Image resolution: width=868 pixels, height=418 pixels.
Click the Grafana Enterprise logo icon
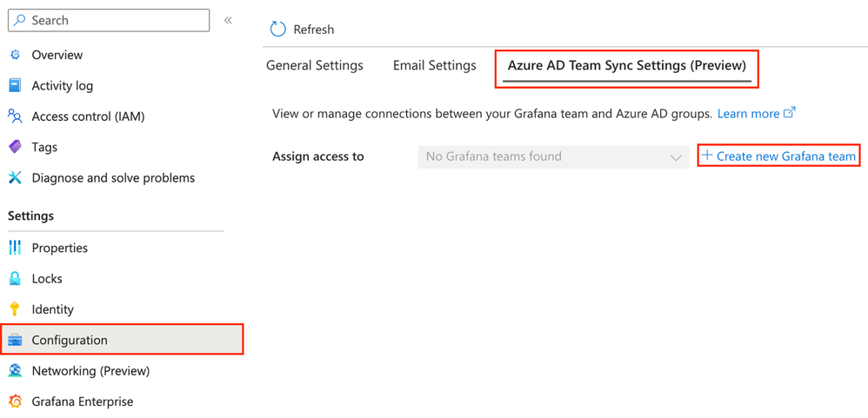pyautogui.click(x=15, y=401)
